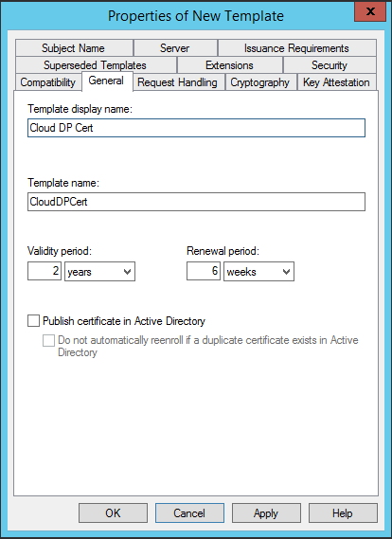Open the Security tab

point(330,65)
